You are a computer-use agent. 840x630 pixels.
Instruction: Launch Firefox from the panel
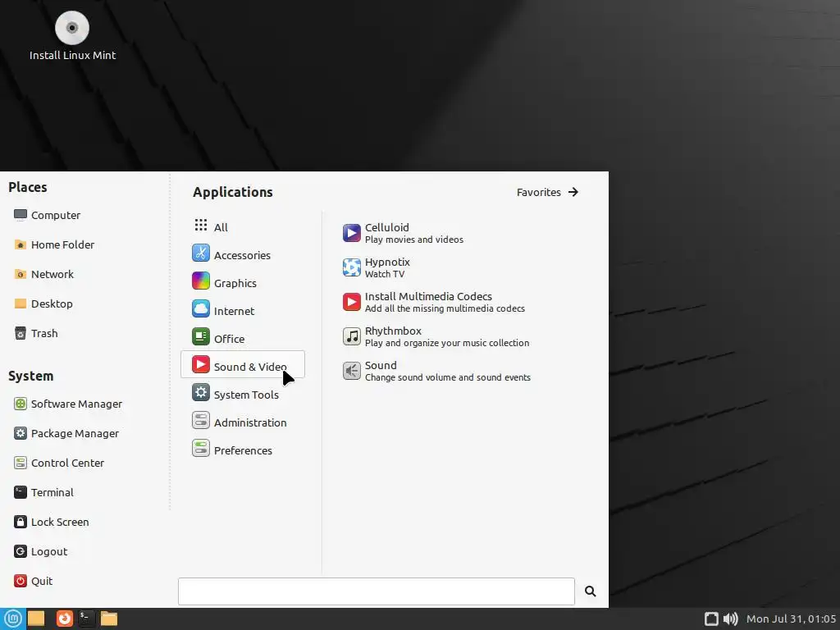64,619
